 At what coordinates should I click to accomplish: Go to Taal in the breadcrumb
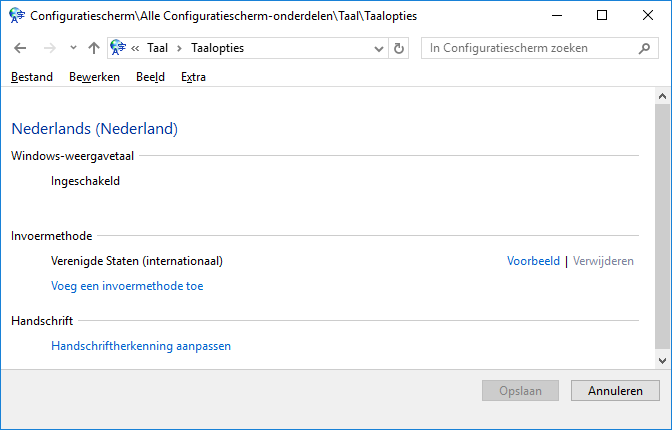157,48
